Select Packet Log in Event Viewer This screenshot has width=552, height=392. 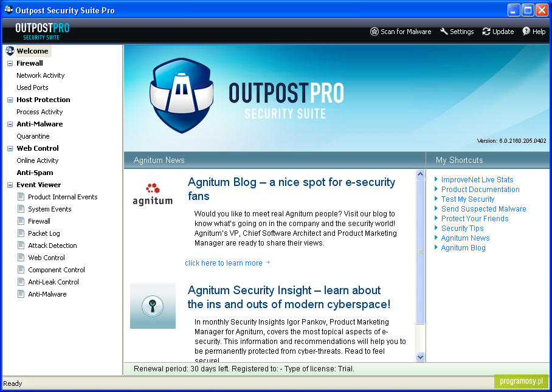click(x=44, y=233)
